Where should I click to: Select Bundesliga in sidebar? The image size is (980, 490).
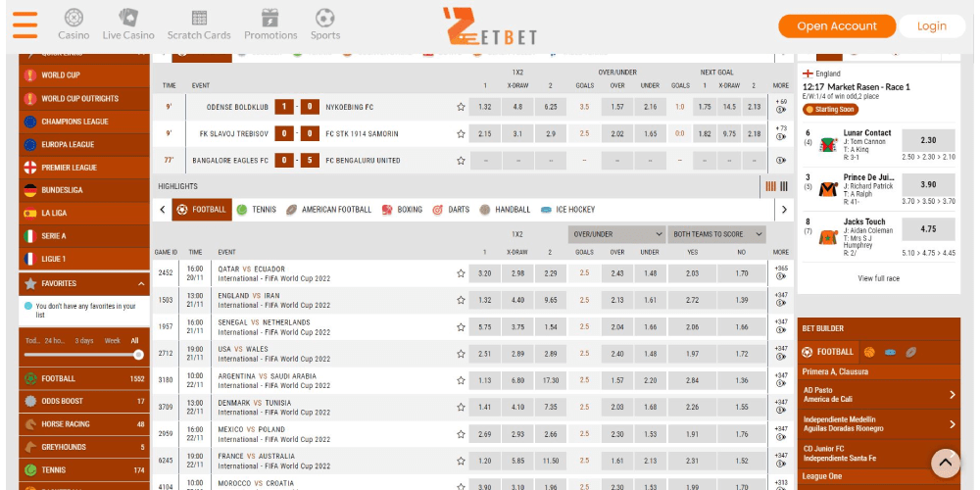pyautogui.click(x=84, y=190)
